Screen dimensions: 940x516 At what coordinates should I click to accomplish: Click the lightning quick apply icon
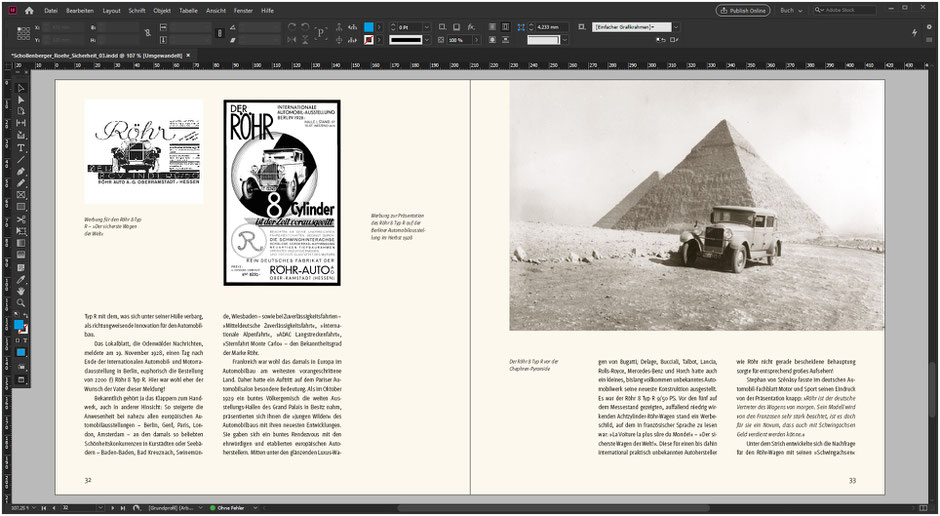(914, 33)
